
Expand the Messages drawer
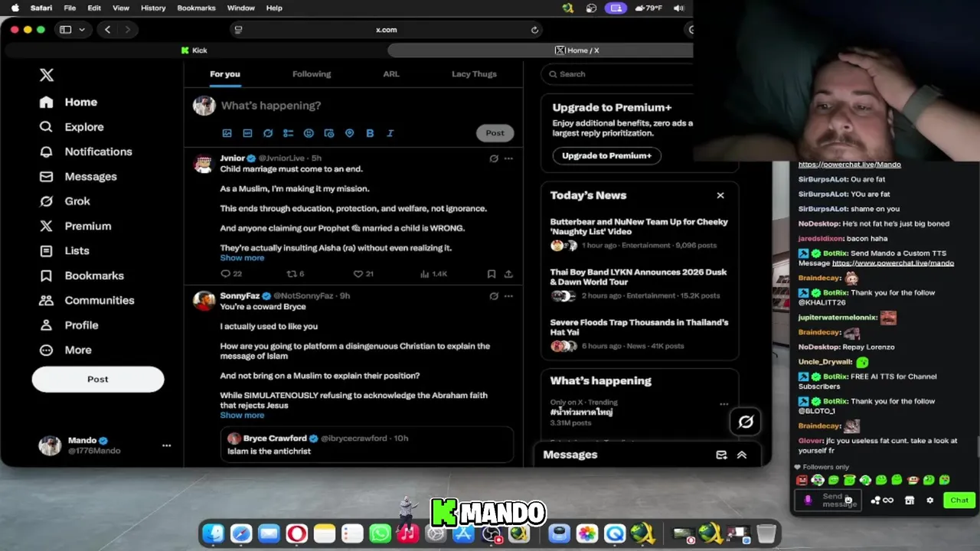[741, 455]
